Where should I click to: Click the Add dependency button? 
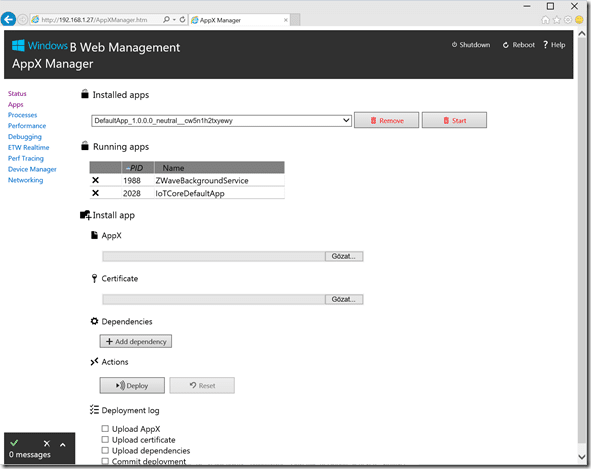(136, 341)
